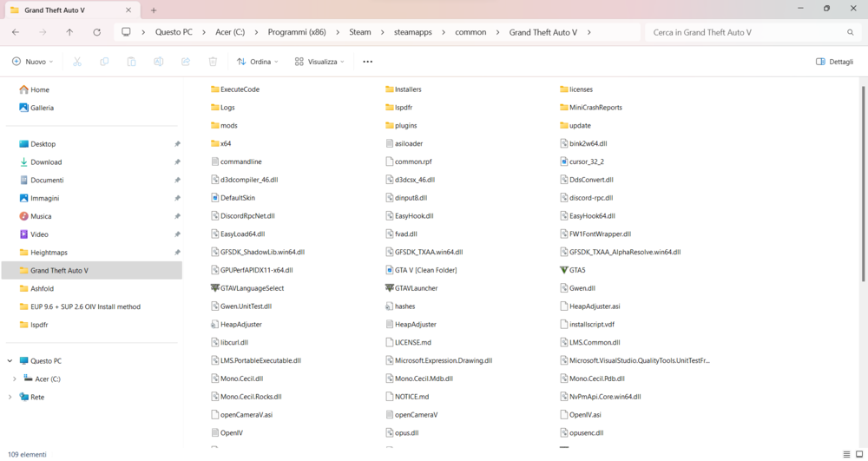Select the GTAVLauncher file icon
The image size is (868, 461).
point(389,287)
